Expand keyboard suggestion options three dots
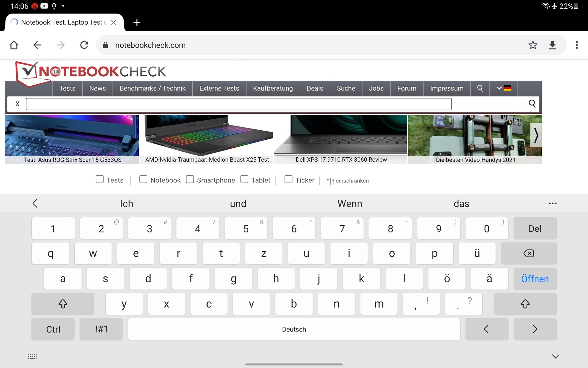 [x=552, y=204]
